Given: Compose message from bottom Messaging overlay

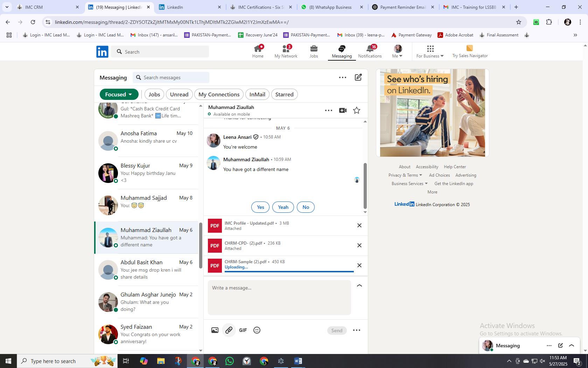Looking at the screenshot, I should pos(560,346).
